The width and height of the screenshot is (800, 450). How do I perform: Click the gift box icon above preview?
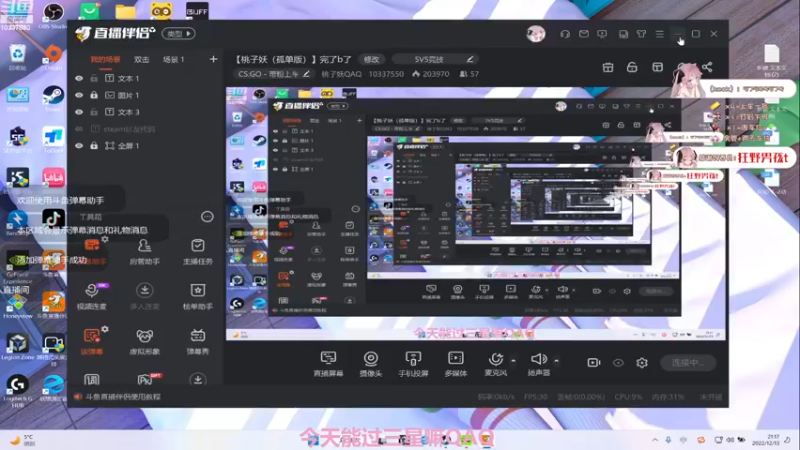pyautogui.click(x=608, y=67)
